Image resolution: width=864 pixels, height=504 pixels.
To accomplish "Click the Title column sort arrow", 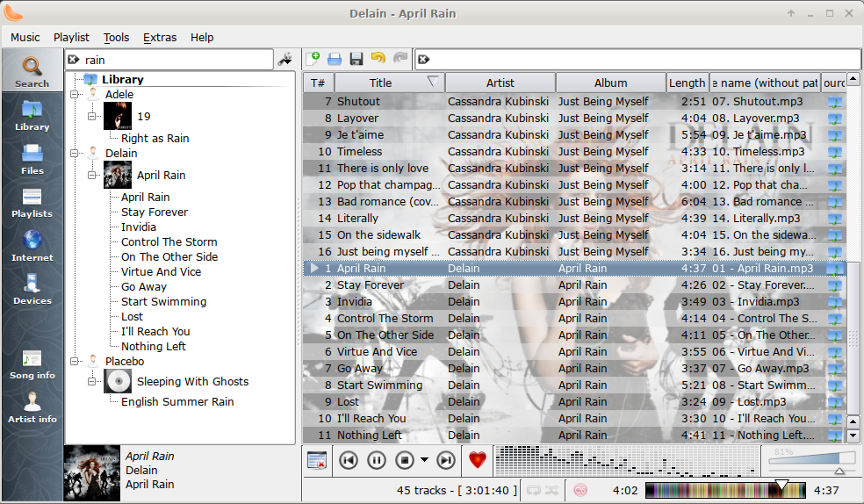I will [433, 82].
